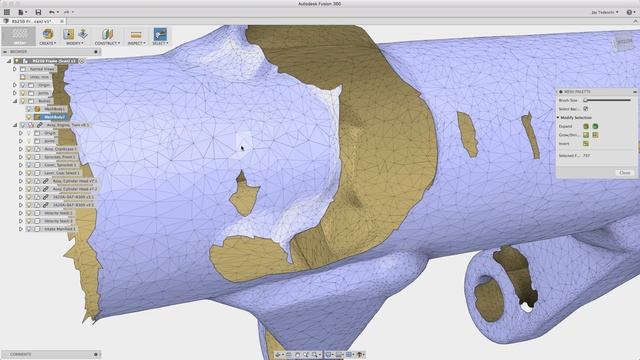Open the Jay Tedeschi user menu
Image resolution: width=640 pixels, height=360 pixels.
[604, 12]
